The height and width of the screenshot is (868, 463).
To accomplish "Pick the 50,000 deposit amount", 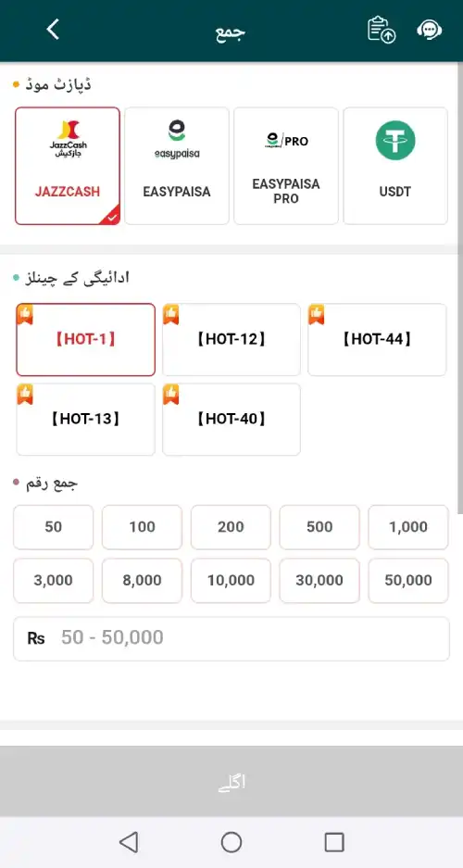I will pos(408,581).
